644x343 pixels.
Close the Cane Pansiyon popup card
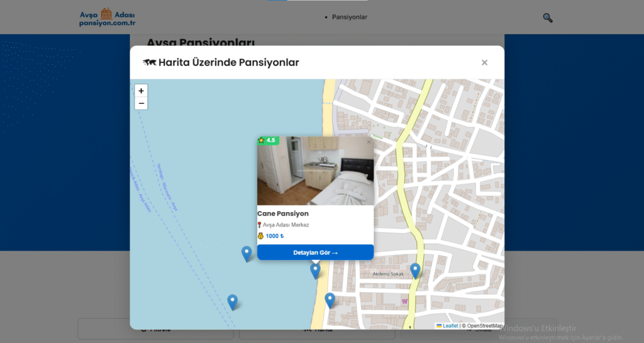tap(369, 142)
